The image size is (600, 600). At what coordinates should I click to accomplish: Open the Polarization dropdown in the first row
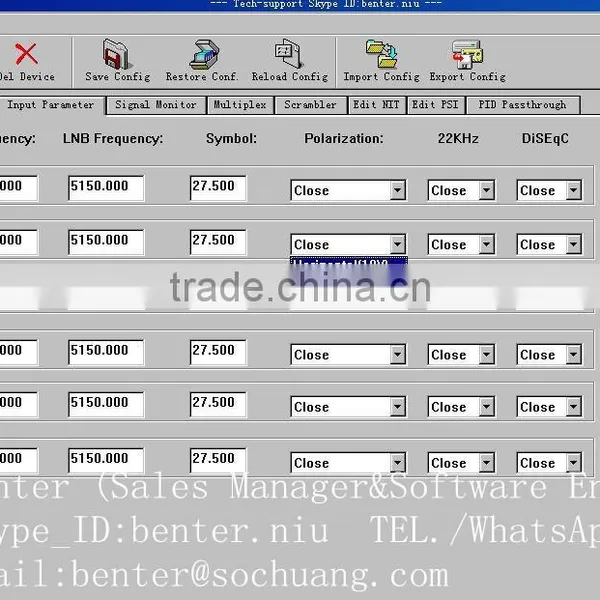point(398,190)
